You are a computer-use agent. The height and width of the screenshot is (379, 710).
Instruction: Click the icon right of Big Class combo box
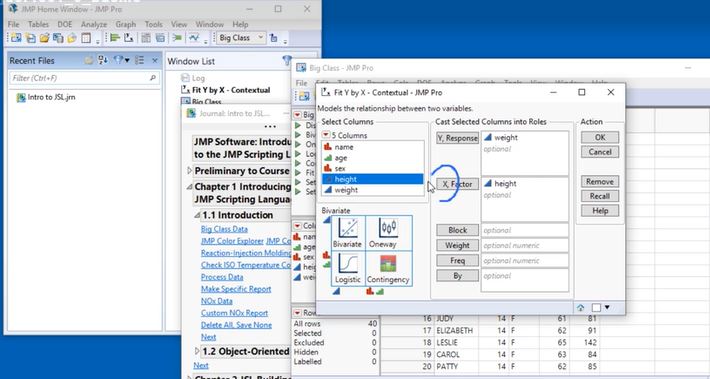coord(273,38)
